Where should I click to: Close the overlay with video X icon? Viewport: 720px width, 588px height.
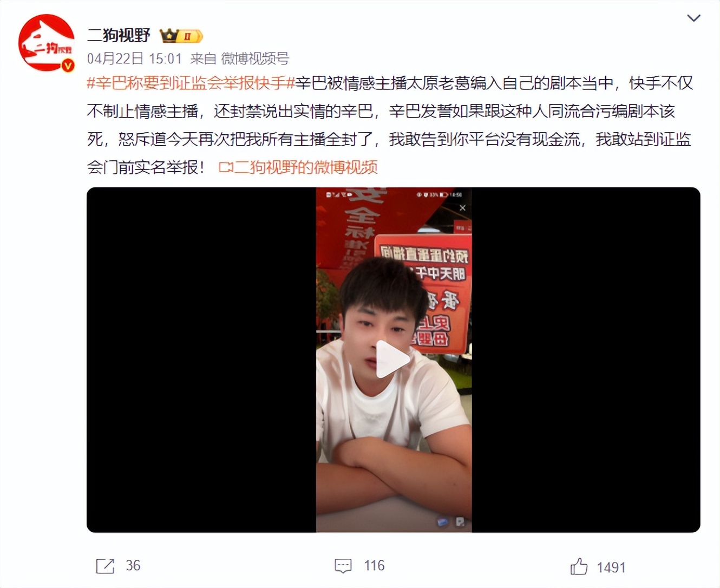(462, 208)
